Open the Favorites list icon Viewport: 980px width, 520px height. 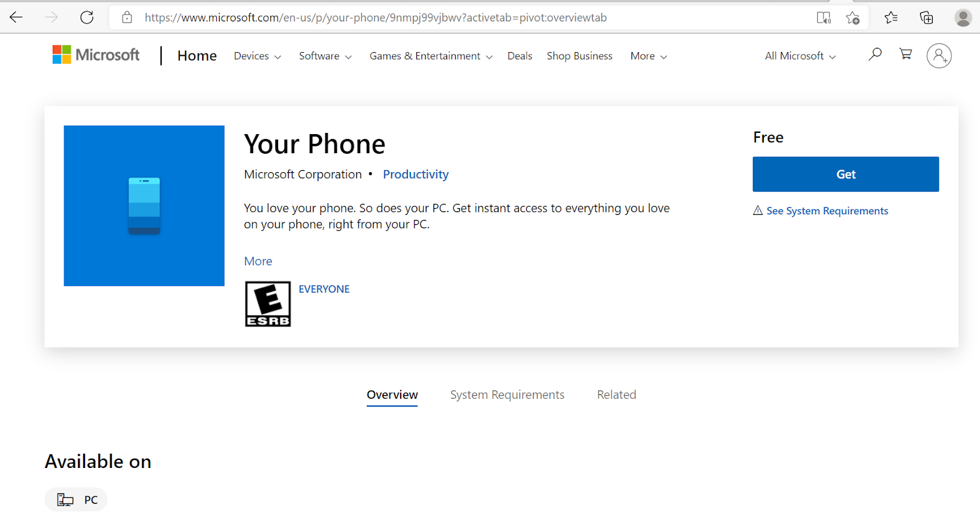[891, 18]
